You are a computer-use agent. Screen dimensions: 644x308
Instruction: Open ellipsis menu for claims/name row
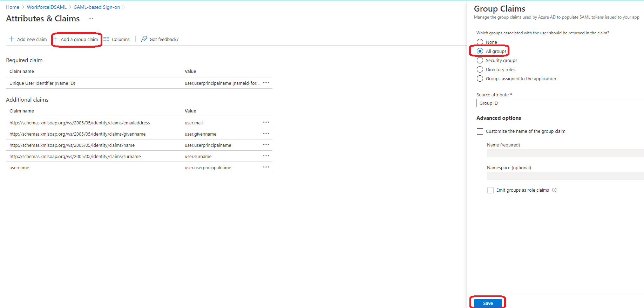(266, 145)
